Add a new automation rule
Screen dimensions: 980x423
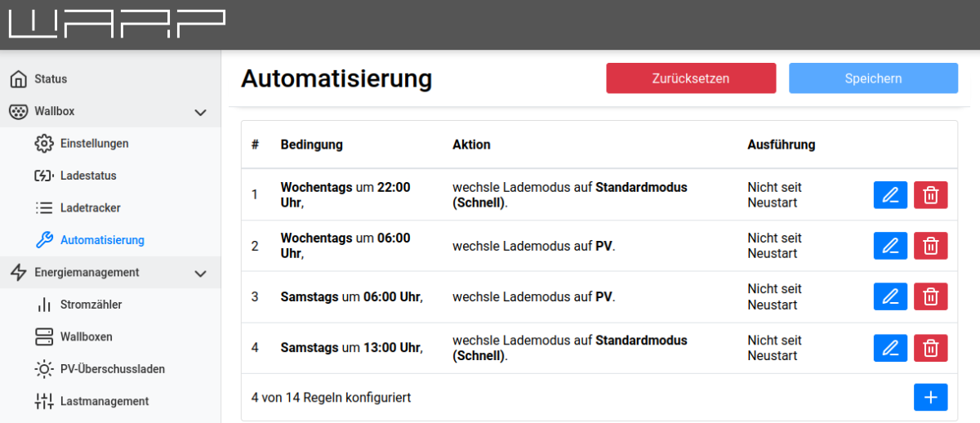(x=930, y=397)
